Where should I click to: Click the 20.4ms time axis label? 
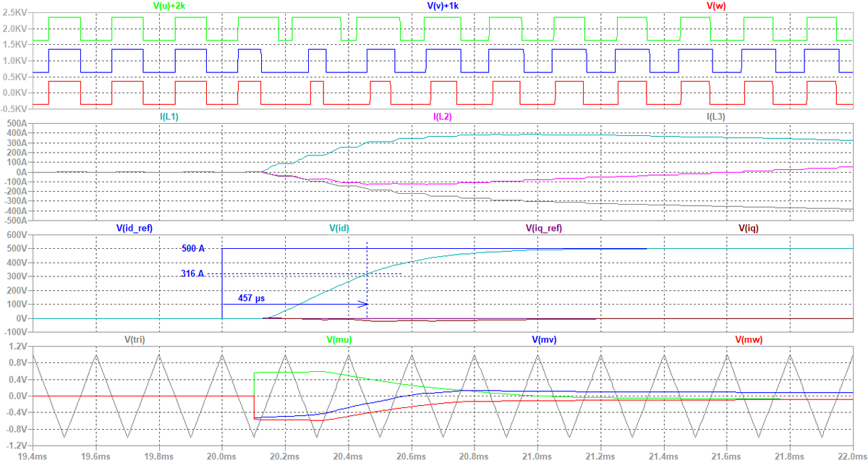point(348,456)
